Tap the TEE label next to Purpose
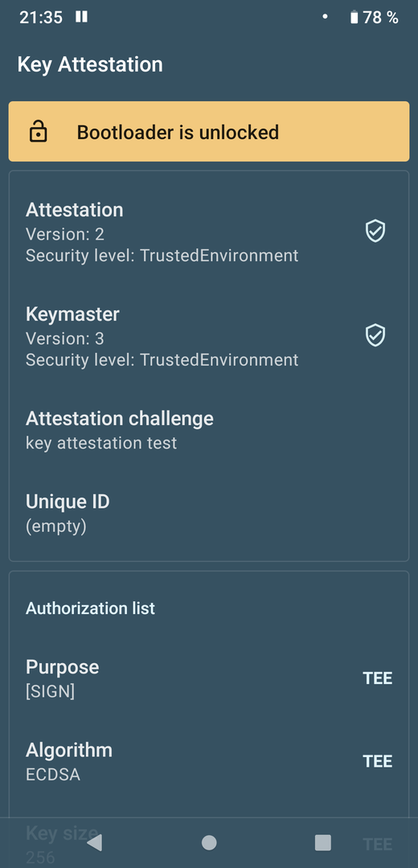This screenshot has height=868, width=418. point(378,678)
